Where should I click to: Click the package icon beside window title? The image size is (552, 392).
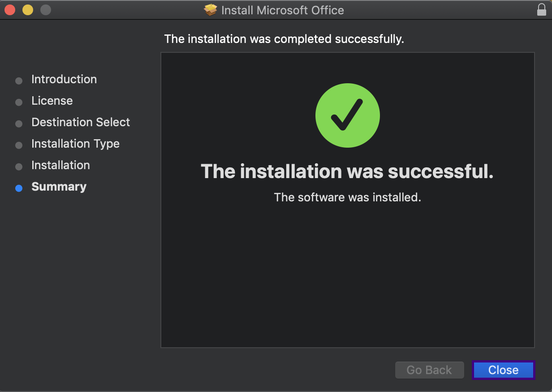click(x=211, y=10)
